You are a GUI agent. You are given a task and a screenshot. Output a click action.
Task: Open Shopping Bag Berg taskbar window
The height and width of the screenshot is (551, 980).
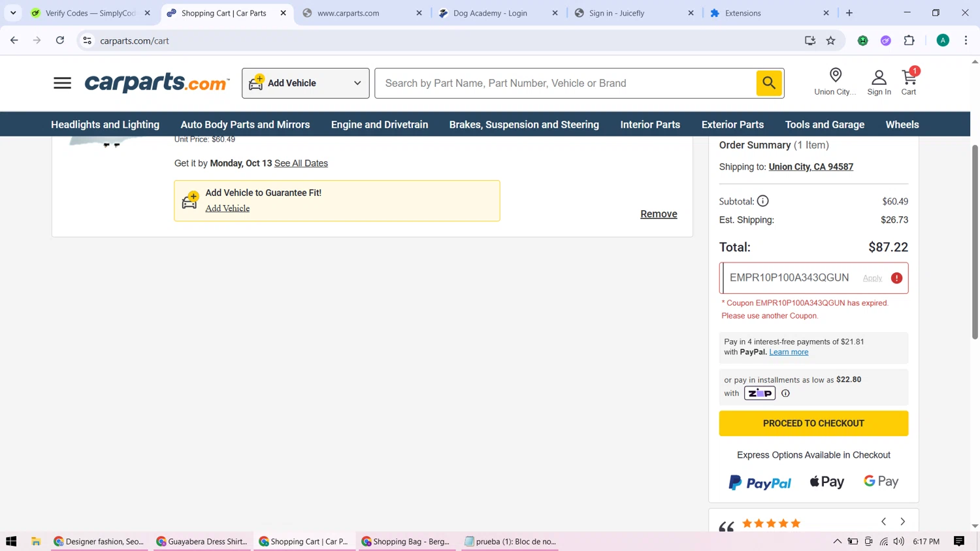pyautogui.click(x=406, y=541)
